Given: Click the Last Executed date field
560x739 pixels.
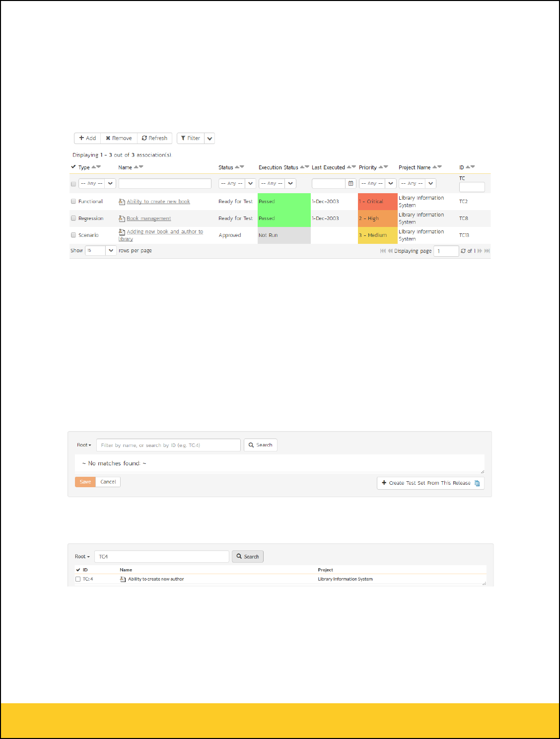Looking at the screenshot, I should tap(328, 183).
